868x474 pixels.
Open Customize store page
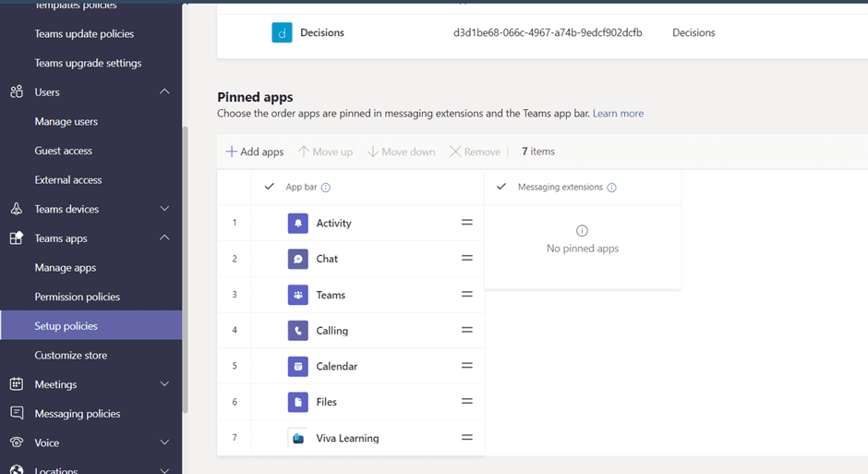click(x=71, y=355)
